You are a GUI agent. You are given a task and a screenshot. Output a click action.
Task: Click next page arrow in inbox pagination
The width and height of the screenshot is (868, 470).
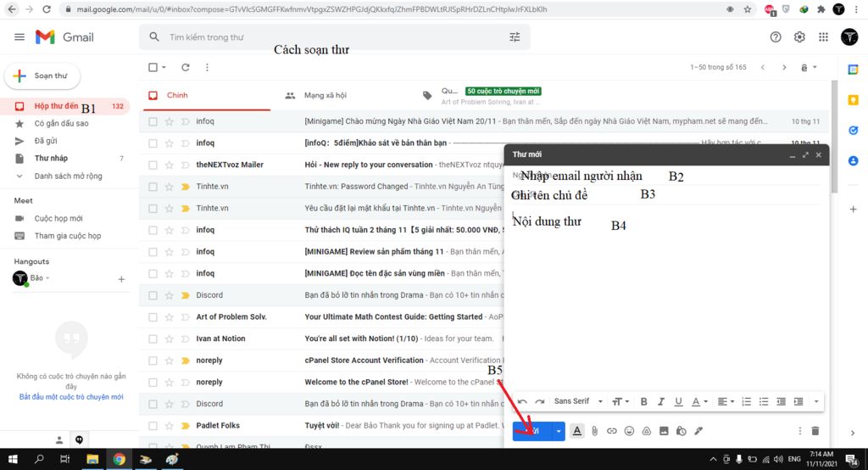click(x=784, y=67)
